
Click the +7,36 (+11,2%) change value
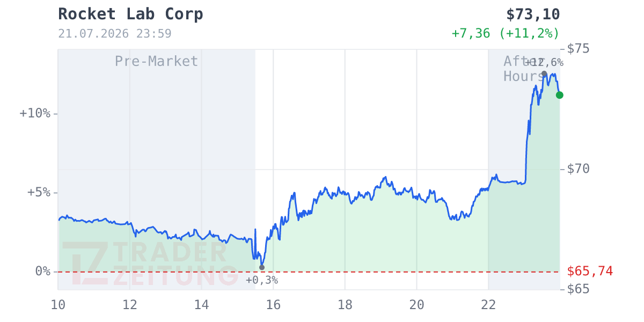point(506,33)
